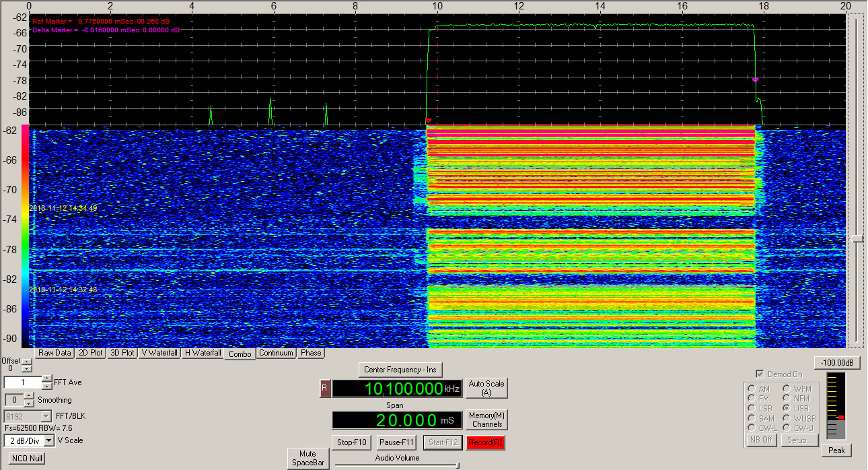Viewport: 868px width, 470px height.
Task: Click the Delta Marker readout text
Action: coord(106,30)
